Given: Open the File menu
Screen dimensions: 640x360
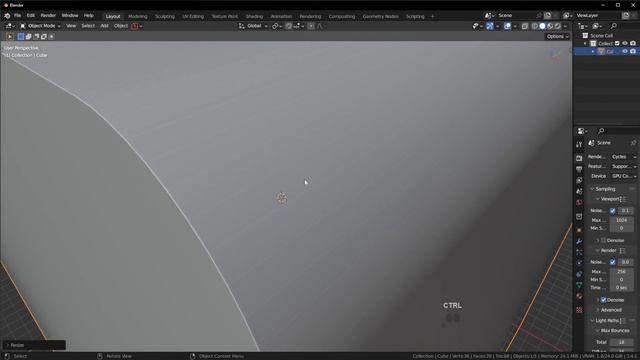Looking at the screenshot, I should (x=18, y=16).
